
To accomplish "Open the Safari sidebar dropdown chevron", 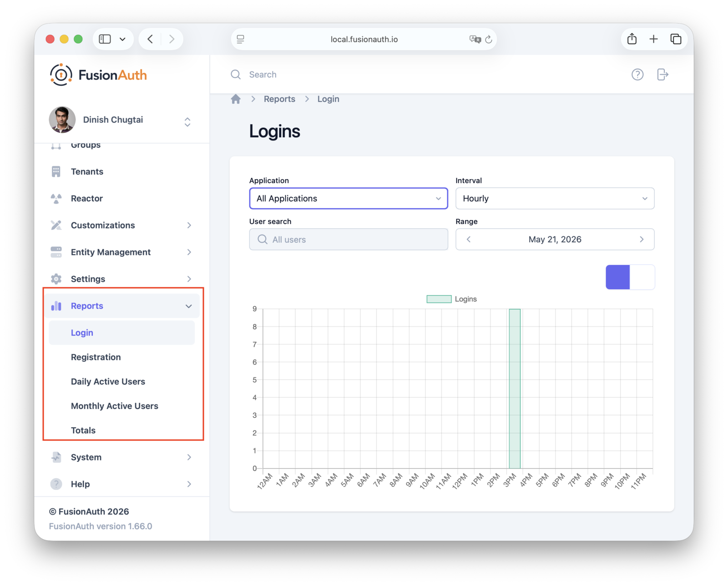I will coord(122,39).
